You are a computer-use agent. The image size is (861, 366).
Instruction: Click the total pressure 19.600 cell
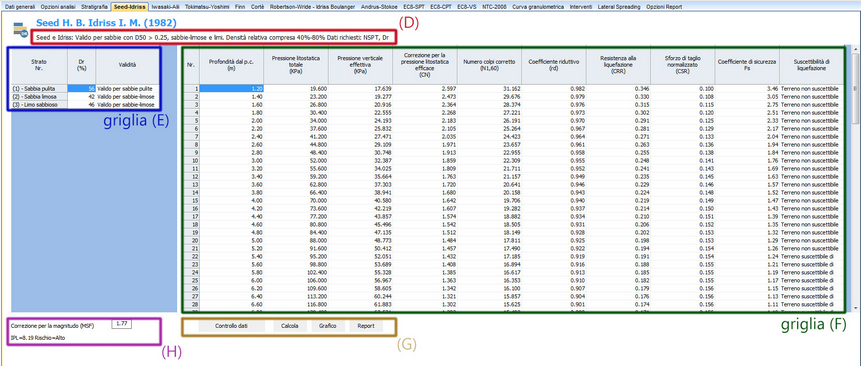click(x=296, y=88)
